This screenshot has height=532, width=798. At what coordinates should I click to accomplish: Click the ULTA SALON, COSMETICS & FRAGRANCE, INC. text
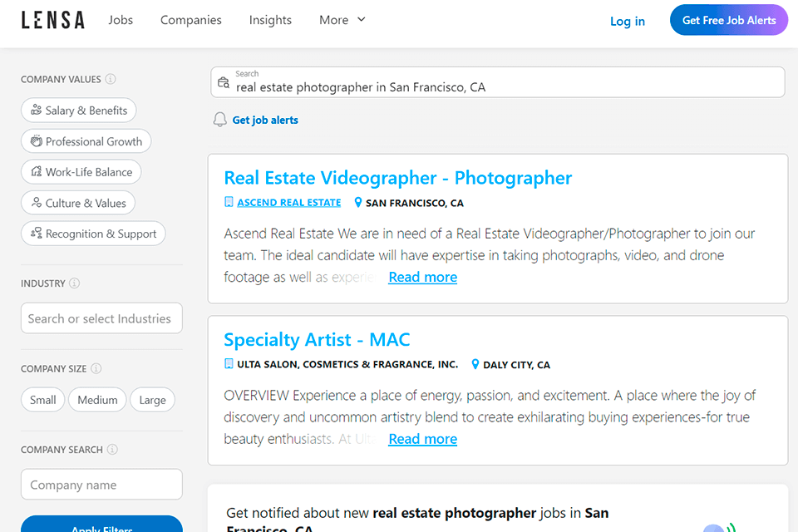coord(347,365)
